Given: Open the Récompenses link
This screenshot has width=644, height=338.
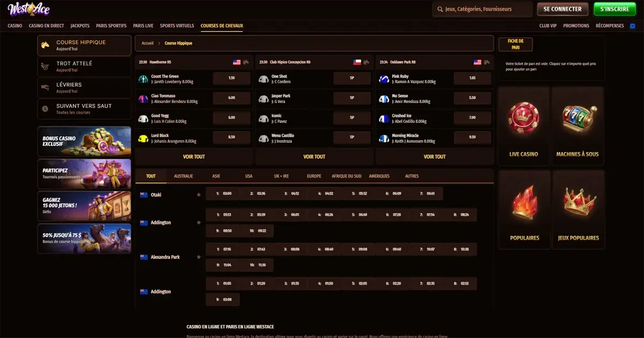Looking at the screenshot, I should (610, 26).
